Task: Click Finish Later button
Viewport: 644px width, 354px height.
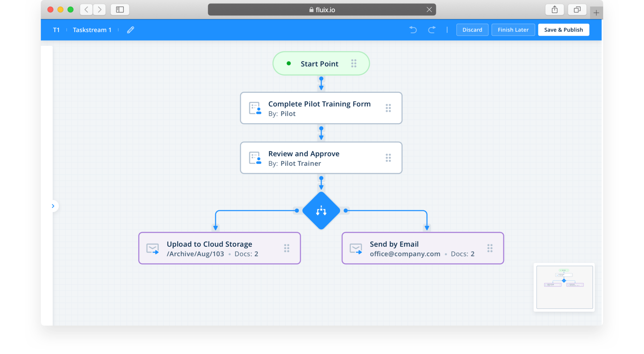Action: point(513,30)
